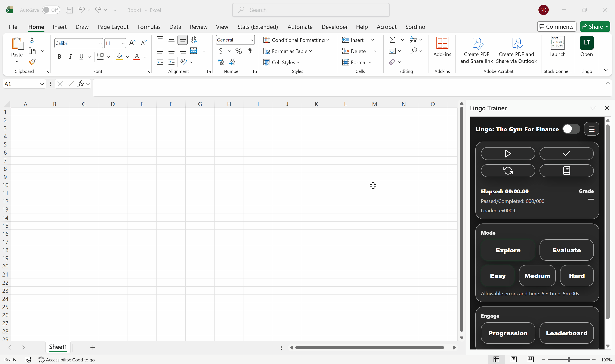The height and width of the screenshot is (364, 615).
Task: Open the General number format dropdown
Action: coord(252,40)
